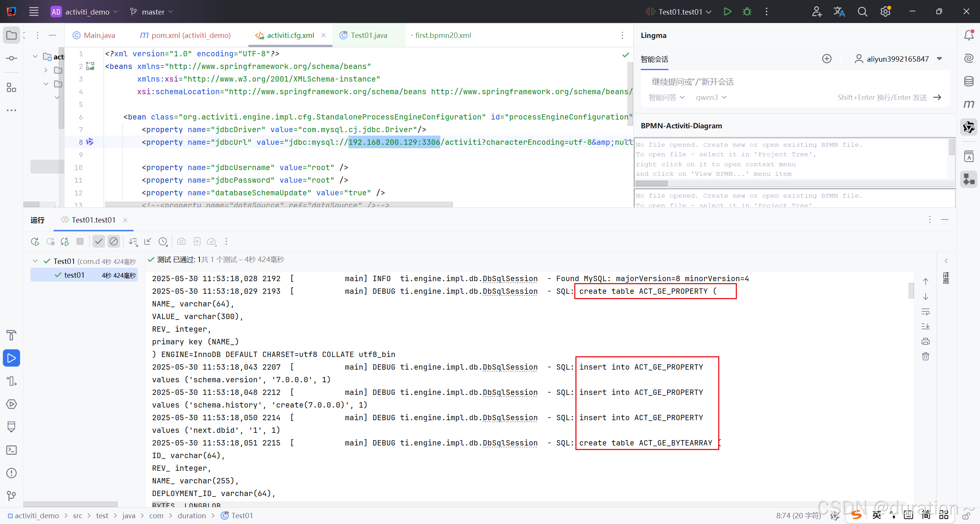Toggle soft-wrap in console output
980x524 pixels.
coord(926,312)
